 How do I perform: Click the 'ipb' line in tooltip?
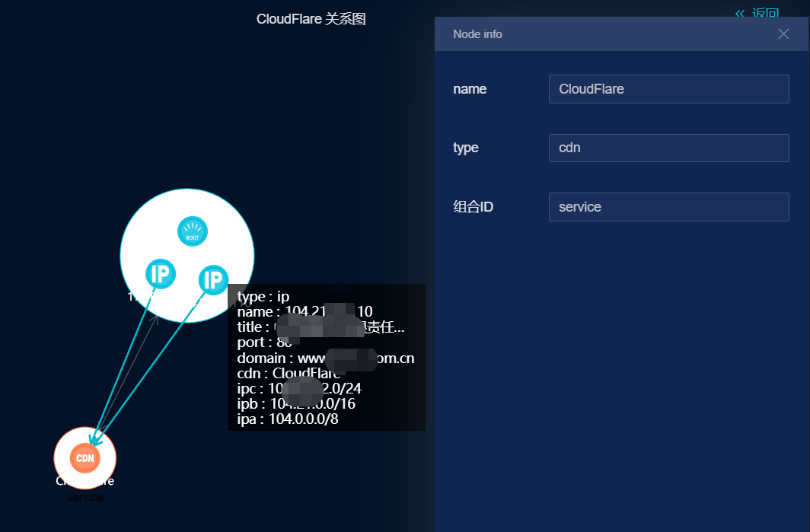tap(296, 403)
